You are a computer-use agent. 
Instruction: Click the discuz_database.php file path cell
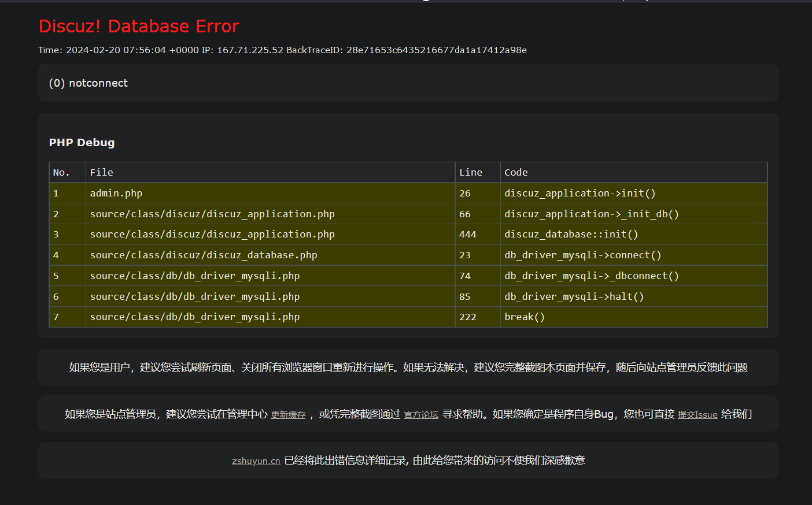(x=204, y=255)
